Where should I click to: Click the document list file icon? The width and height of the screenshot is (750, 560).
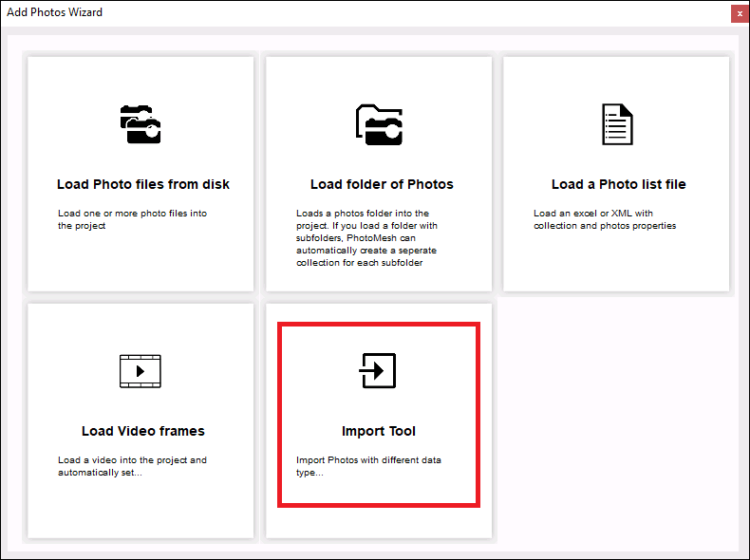[617, 124]
